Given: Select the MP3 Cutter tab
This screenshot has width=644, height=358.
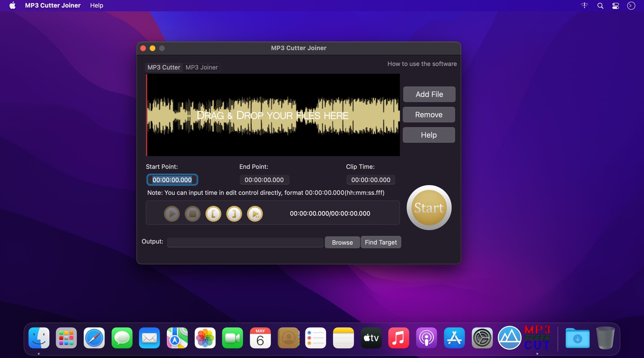Looking at the screenshot, I should (x=164, y=67).
